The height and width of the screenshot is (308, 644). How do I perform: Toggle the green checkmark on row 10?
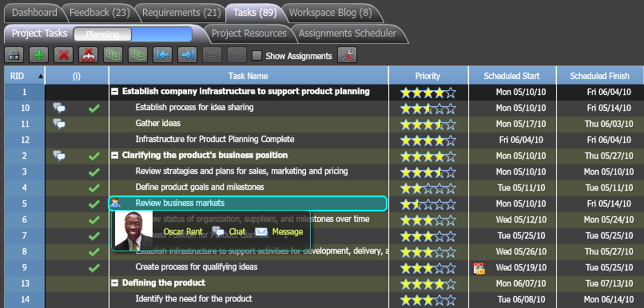[x=94, y=109]
